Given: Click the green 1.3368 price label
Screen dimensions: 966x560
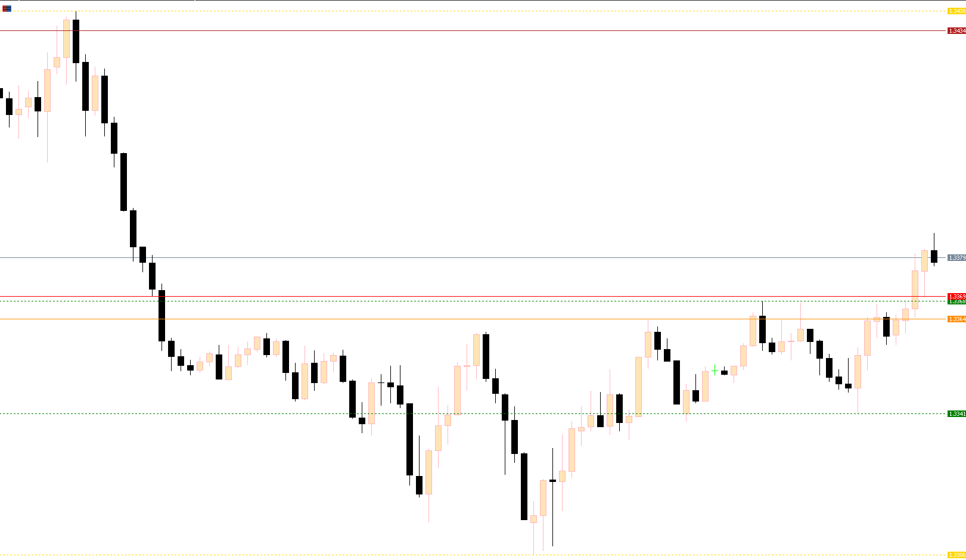Looking at the screenshot, I should (x=956, y=301).
